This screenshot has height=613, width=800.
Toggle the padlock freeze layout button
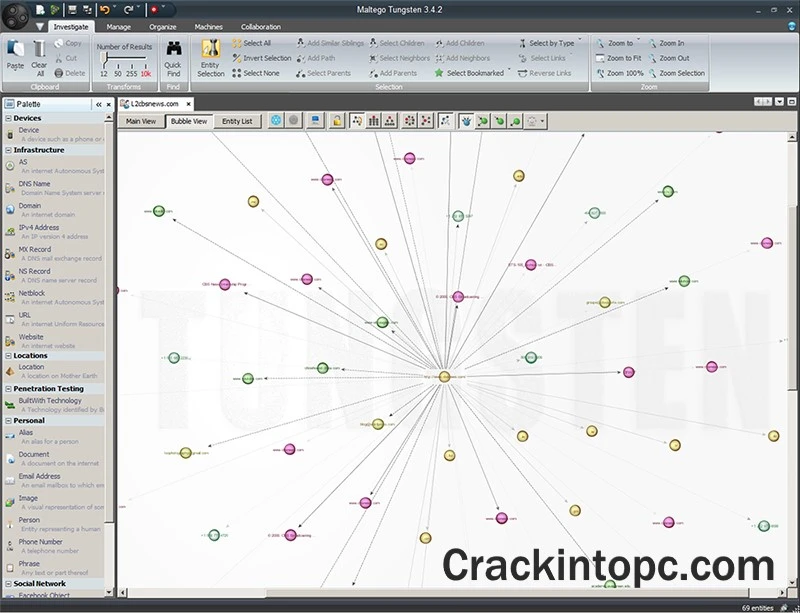pos(336,120)
